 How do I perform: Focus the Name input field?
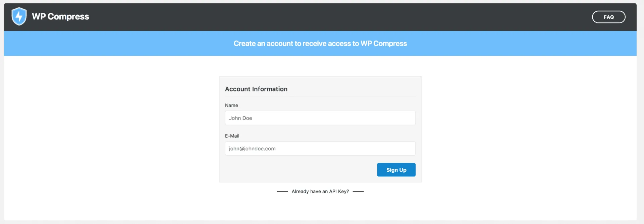tap(320, 118)
